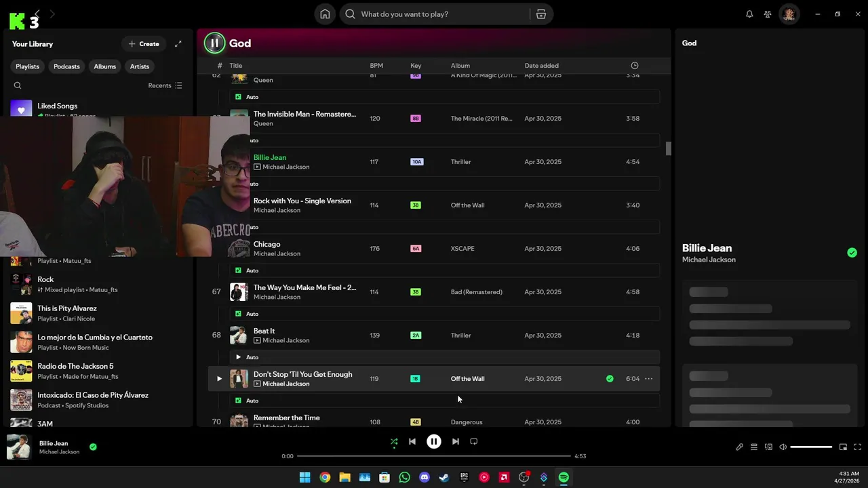This screenshot has height=488, width=868.
Task: Sort by duration clock icon
Action: tap(635, 66)
